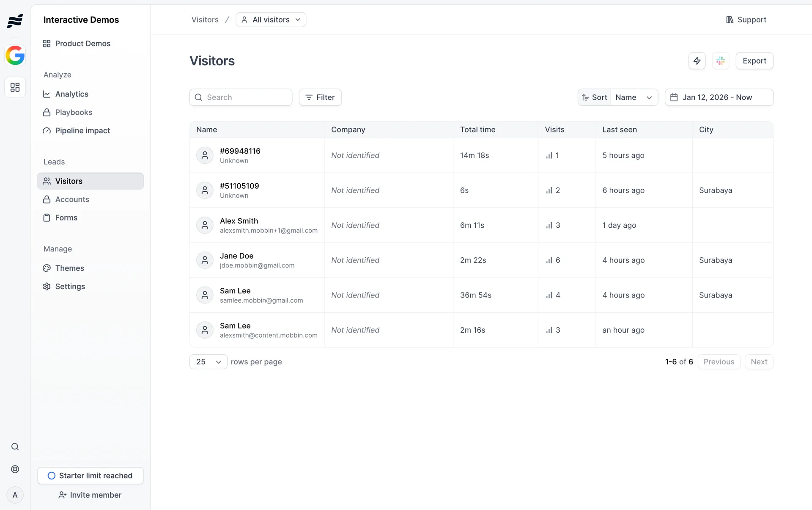Click the lightning bolt automation icon
Viewport: 812px width, 510px height.
697,61
